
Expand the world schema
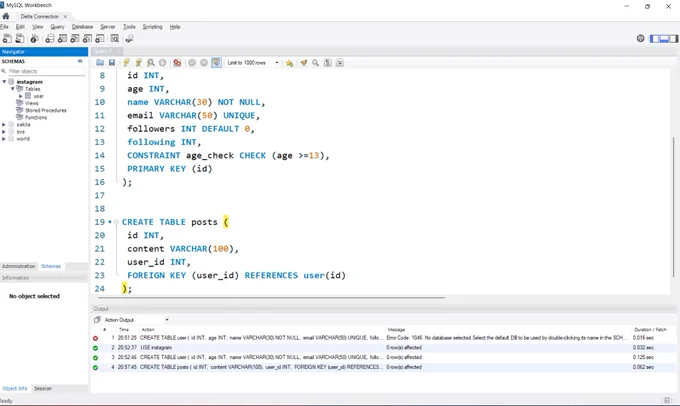[4, 139]
